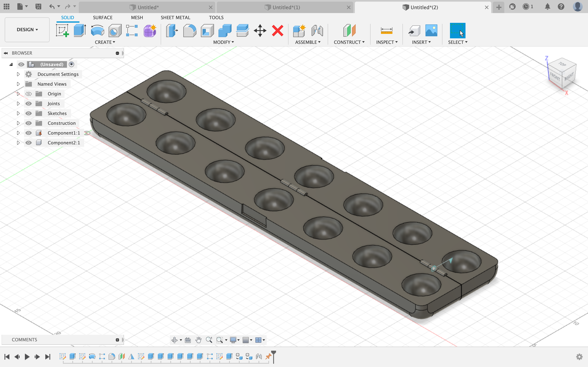
Task: Click the DESIGN mode button
Action: pos(27,29)
